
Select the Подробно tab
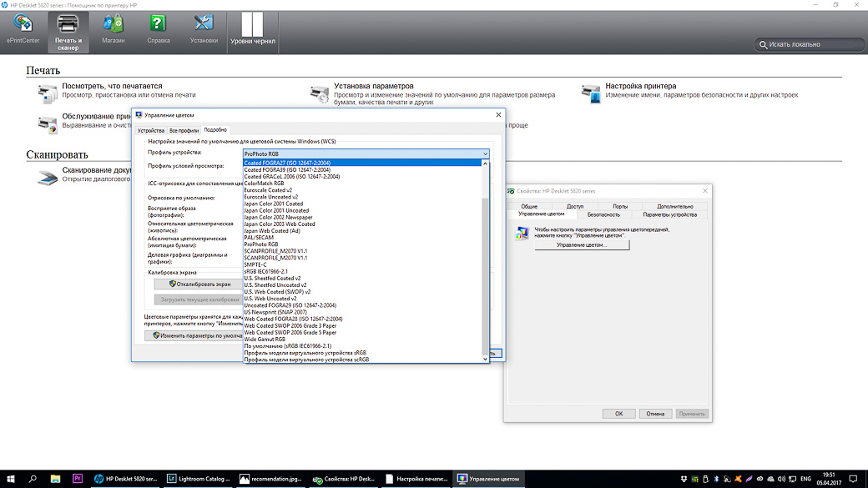[215, 129]
